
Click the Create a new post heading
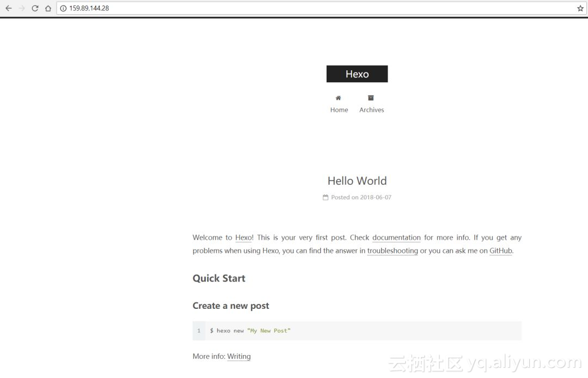[231, 306]
